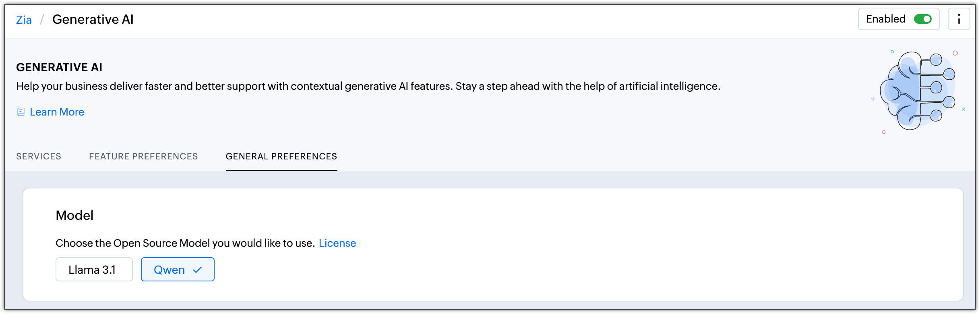Image resolution: width=980 pixels, height=314 pixels.
Task: Click the book icon beside Learn More
Action: (x=21, y=112)
